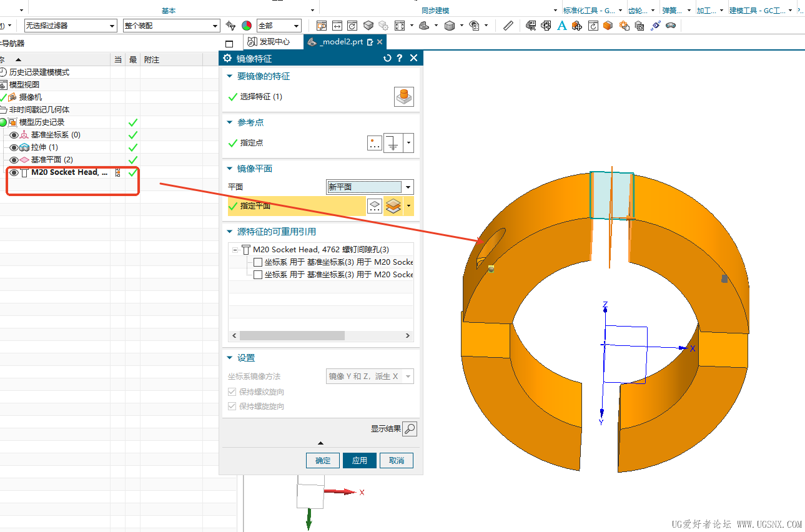This screenshot has width=805, height=532.
Task: Open the 无选择过滤器 filter dropdown
Action: (x=71, y=26)
